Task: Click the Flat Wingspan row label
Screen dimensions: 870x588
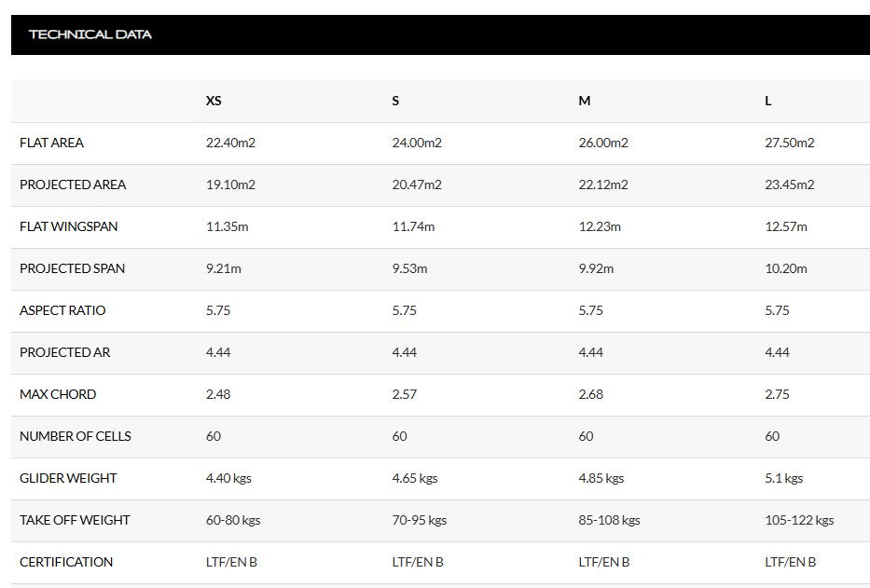Action: (x=69, y=226)
